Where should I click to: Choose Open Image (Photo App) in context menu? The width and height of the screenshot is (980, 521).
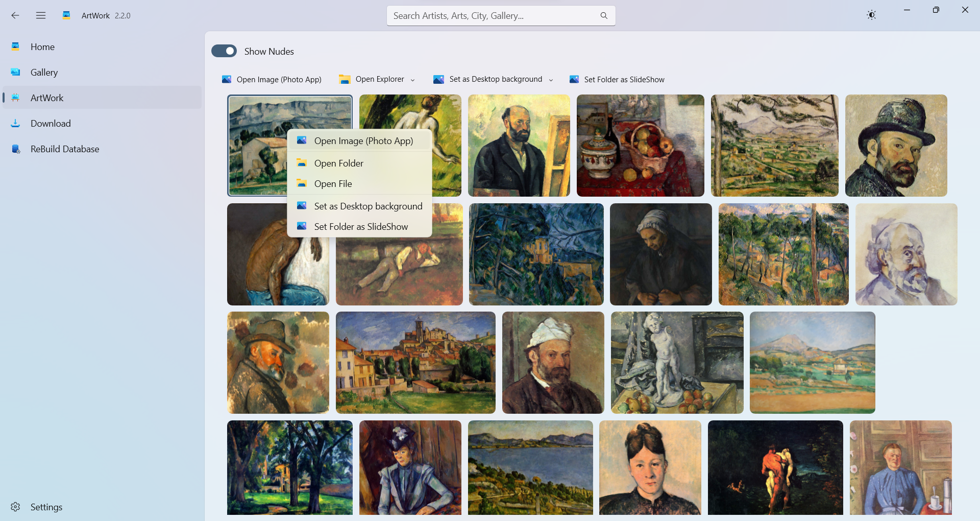tap(360, 140)
